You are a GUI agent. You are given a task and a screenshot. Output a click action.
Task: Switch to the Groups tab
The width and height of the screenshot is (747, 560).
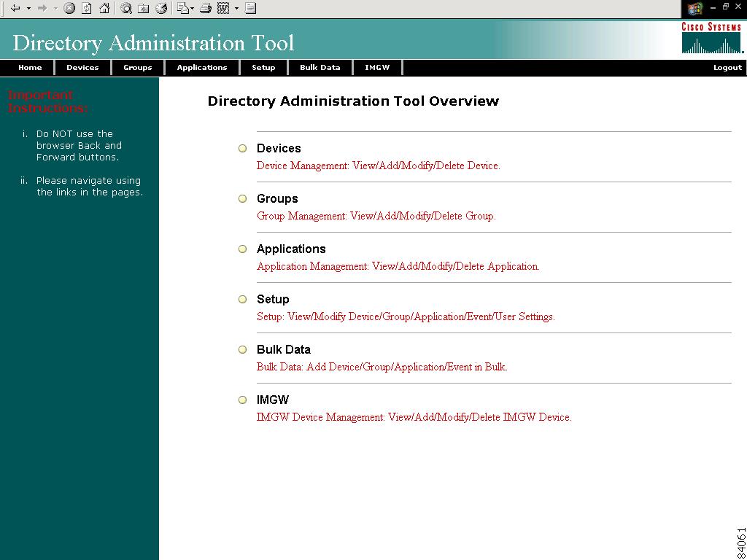[x=137, y=67]
